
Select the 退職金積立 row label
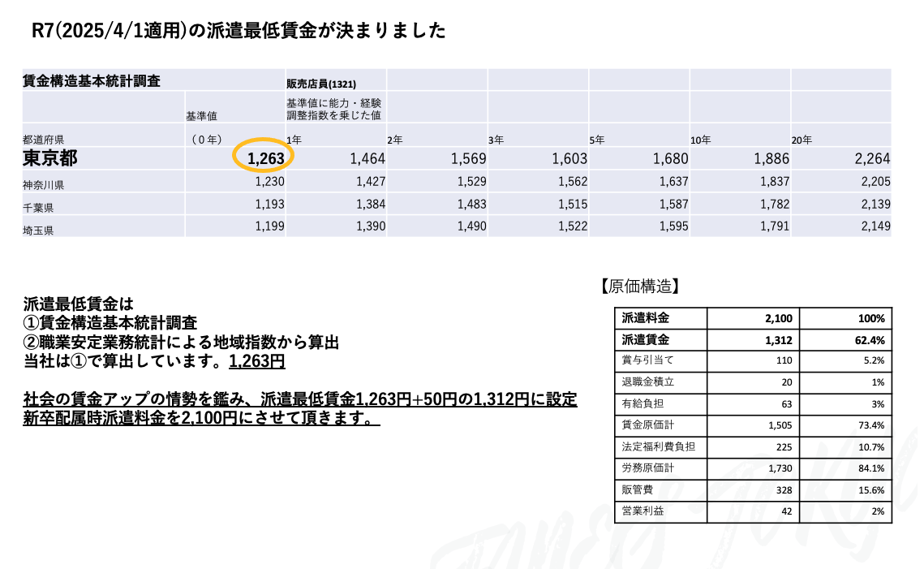647,381
